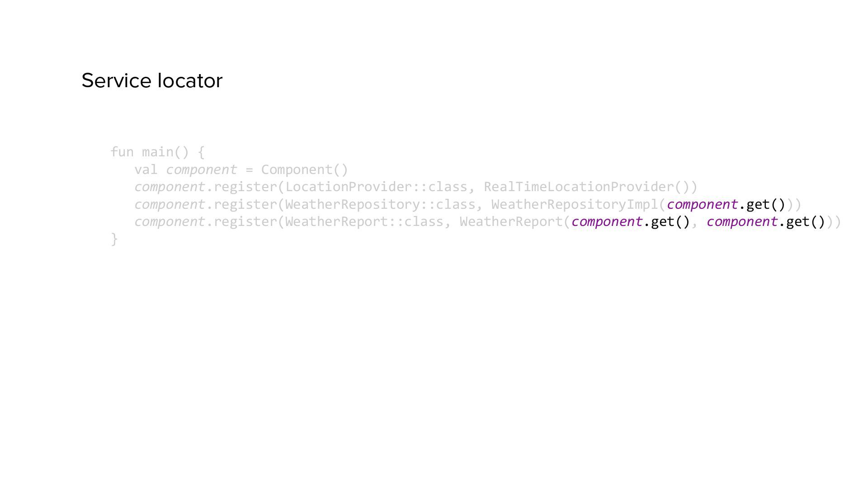Click the "WeatherRepository::class" argument
The height and width of the screenshot is (488, 868).
380,205
